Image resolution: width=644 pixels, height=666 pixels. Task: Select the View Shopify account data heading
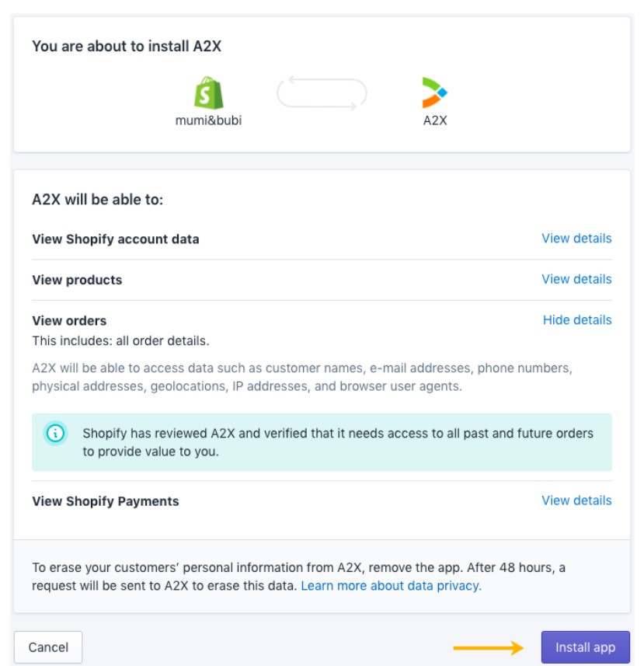coord(116,239)
